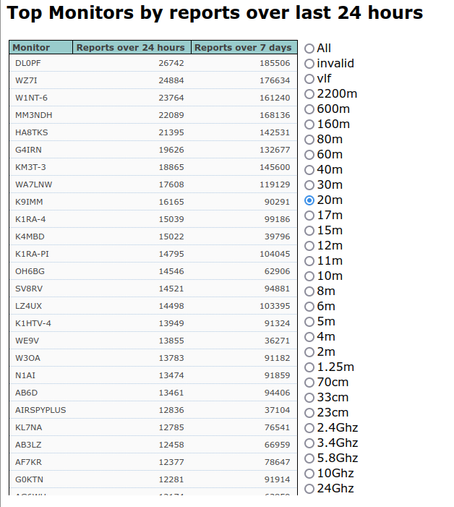
Task: Choose the 17m band radio button
Action: [309, 215]
